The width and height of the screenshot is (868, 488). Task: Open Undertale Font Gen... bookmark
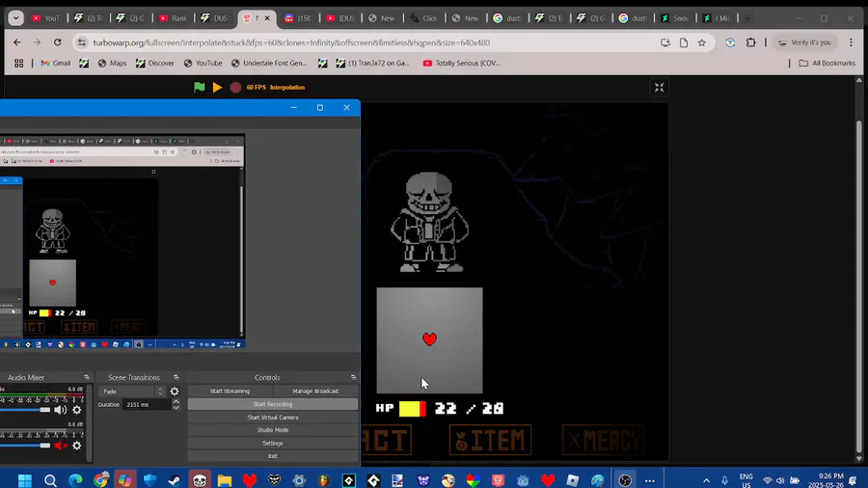[x=269, y=63]
